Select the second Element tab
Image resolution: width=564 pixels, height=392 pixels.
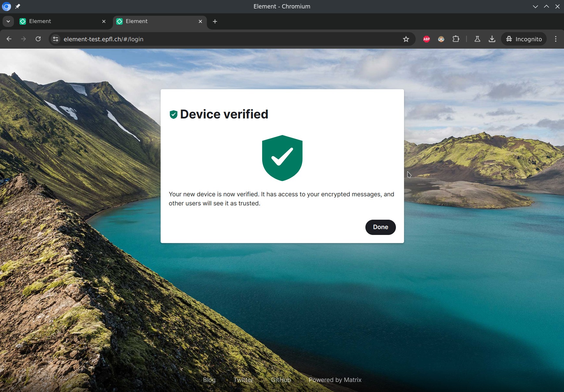(x=156, y=21)
